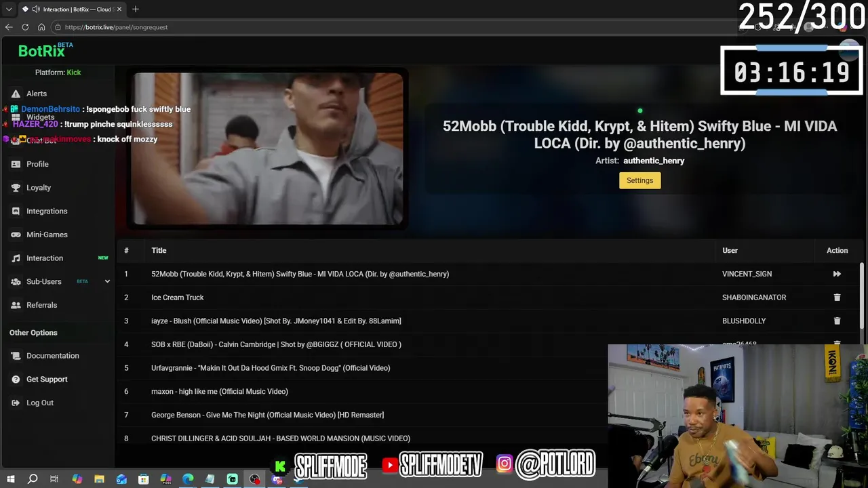The height and width of the screenshot is (488, 868).
Task: Open the Documentation link
Action: point(53,356)
